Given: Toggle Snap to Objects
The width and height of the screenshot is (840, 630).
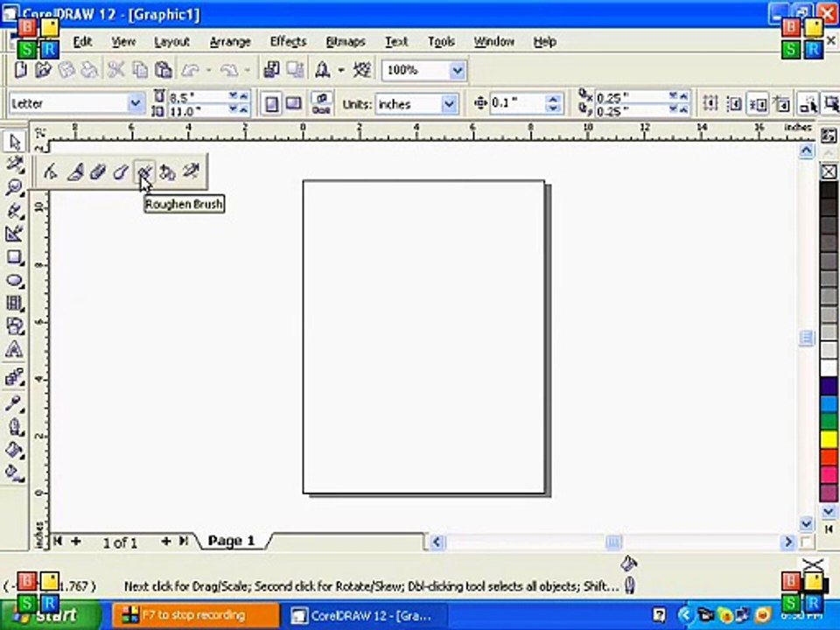Looking at the screenshot, I should click(758, 103).
